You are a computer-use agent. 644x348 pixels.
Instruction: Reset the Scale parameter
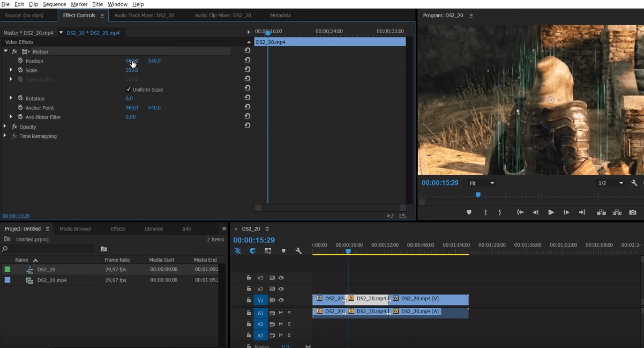tap(248, 69)
